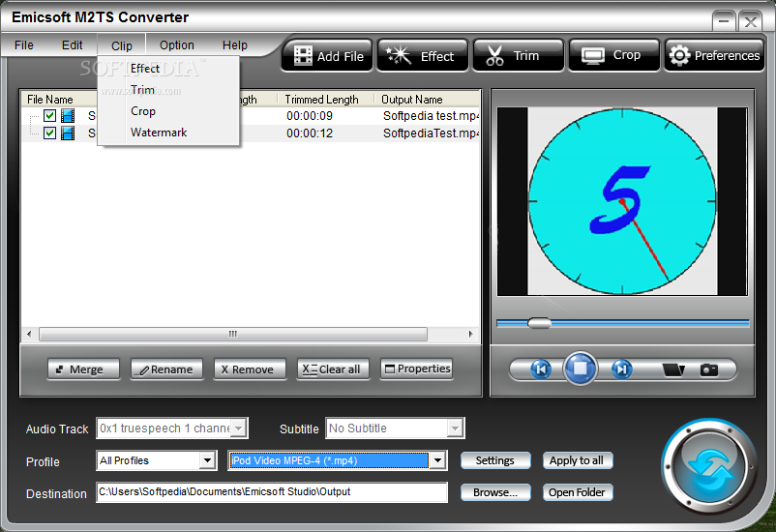Open the All Profiles category dropdown
Image resolution: width=776 pixels, height=532 pixels.
pyautogui.click(x=208, y=460)
